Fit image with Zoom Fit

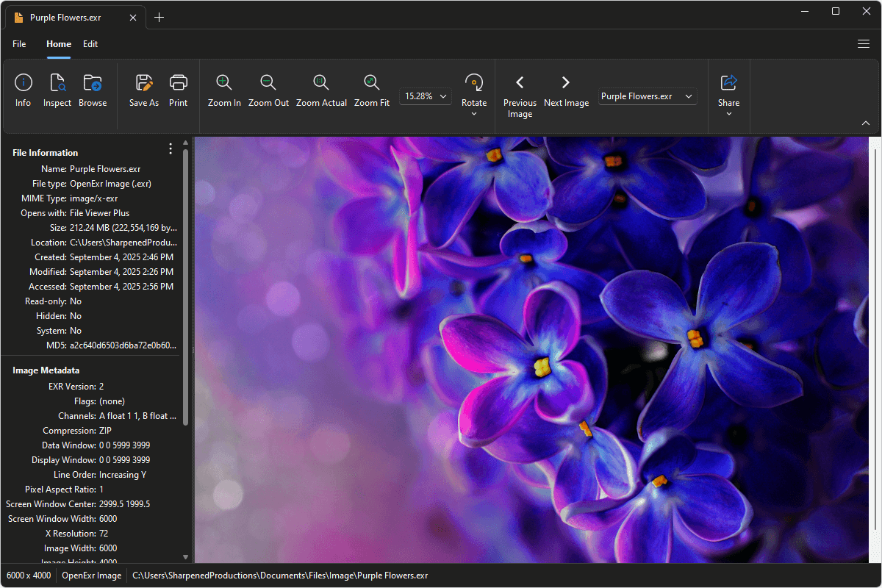pyautogui.click(x=372, y=83)
